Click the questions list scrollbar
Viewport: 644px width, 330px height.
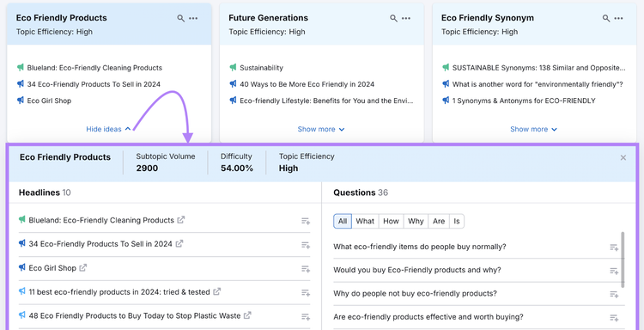[x=623, y=260]
